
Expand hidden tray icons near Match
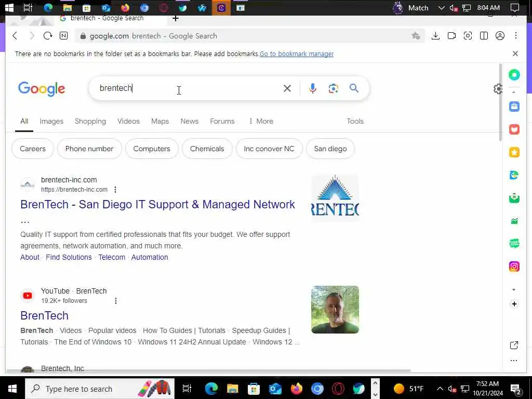click(441, 8)
